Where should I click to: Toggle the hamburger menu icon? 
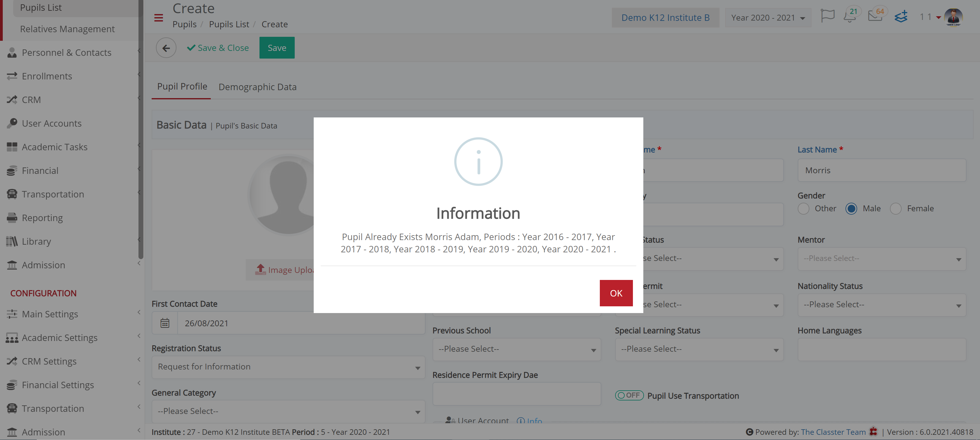coord(159,18)
